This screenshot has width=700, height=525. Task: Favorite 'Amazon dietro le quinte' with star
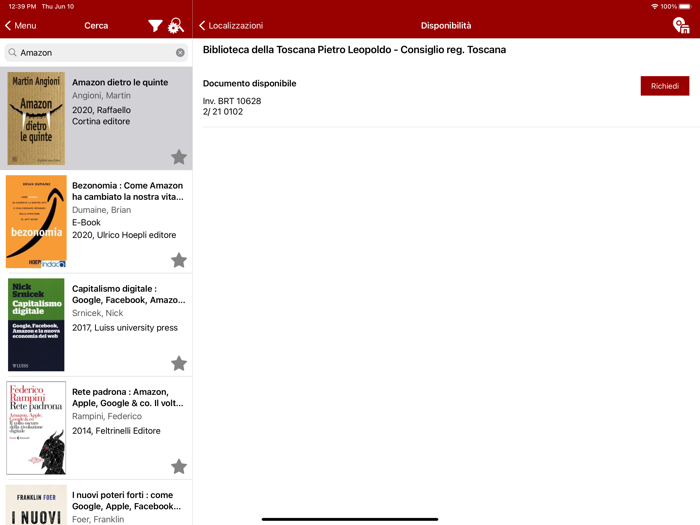coord(178,157)
